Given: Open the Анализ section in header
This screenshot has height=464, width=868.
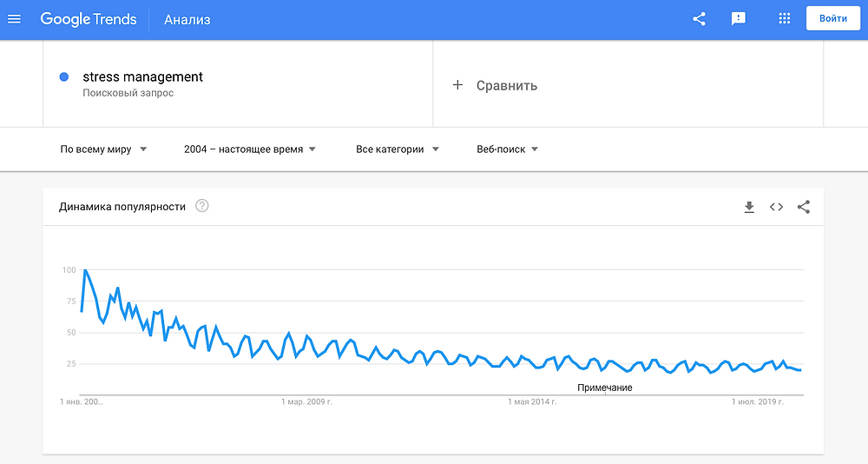Looking at the screenshot, I should [187, 20].
